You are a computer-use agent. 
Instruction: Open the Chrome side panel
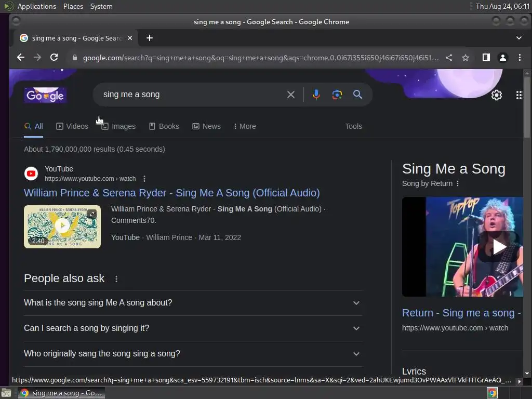[486, 57]
